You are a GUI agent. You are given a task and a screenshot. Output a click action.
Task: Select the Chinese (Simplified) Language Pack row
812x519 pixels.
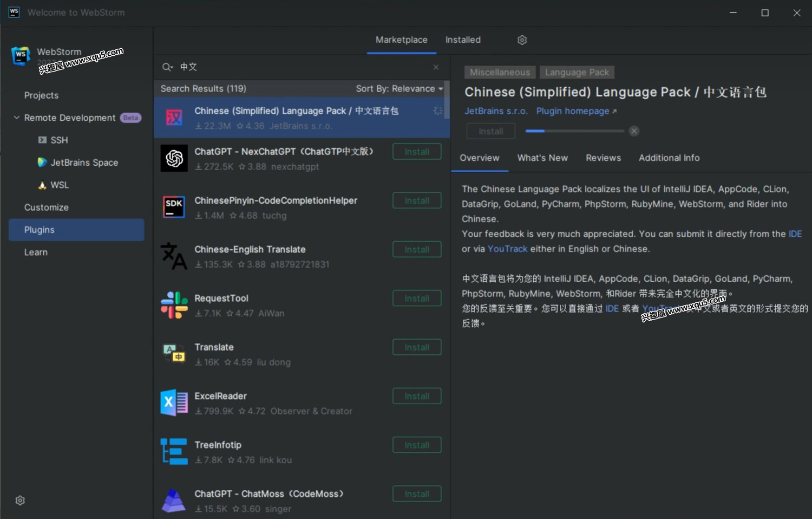click(x=302, y=118)
